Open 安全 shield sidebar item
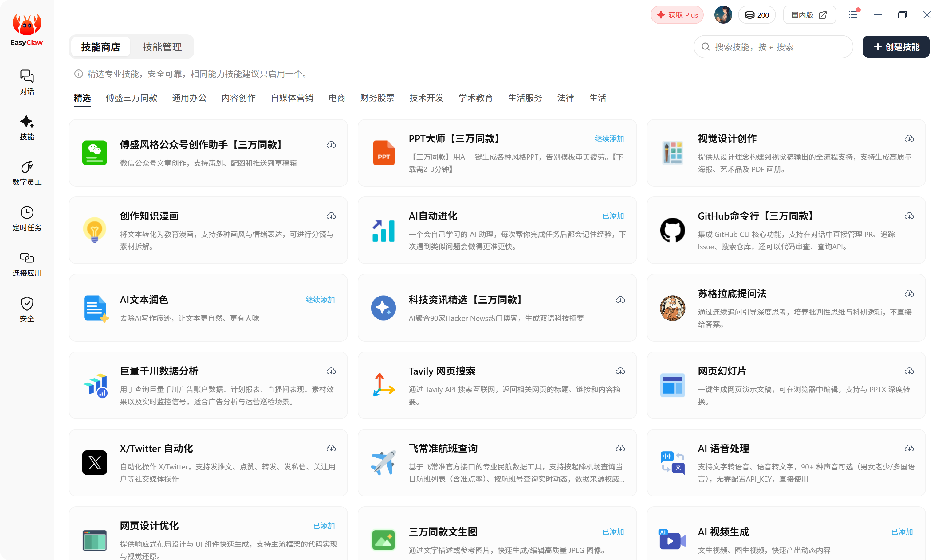Screen dimensions: 944x560 click(x=27, y=309)
